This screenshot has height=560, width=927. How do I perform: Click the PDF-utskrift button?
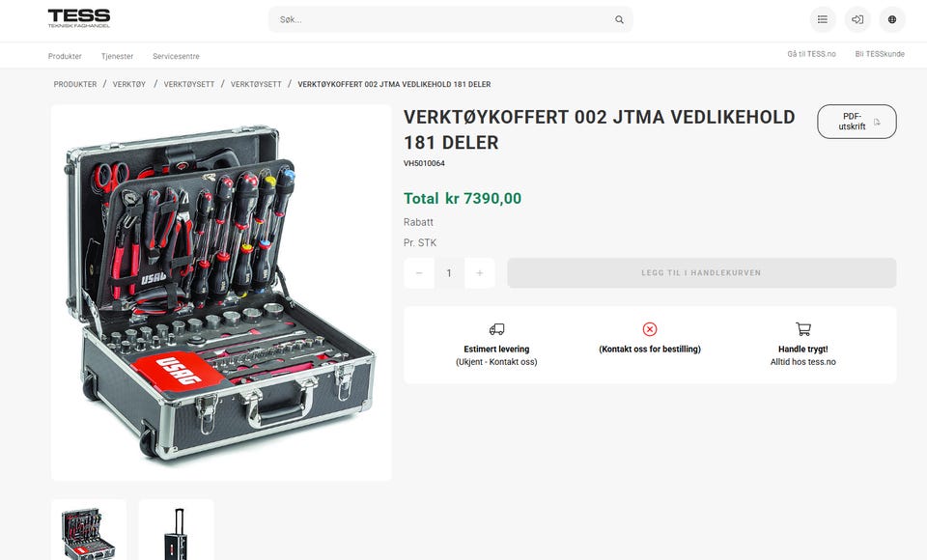click(x=857, y=122)
